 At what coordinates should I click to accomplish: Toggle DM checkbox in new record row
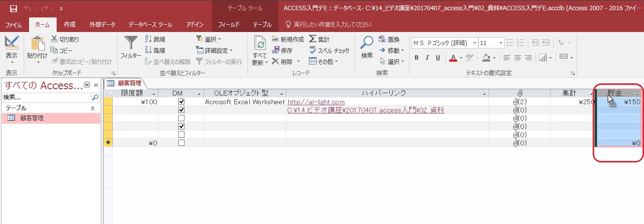pyautogui.click(x=181, y=143)
